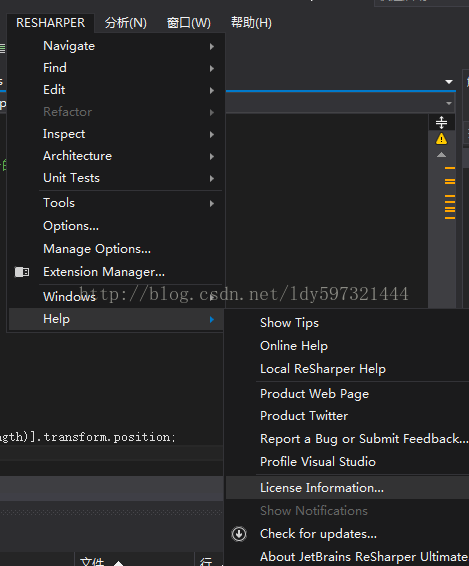
Task: Click the top orange warning marker
Action: [x=450, y=168]
